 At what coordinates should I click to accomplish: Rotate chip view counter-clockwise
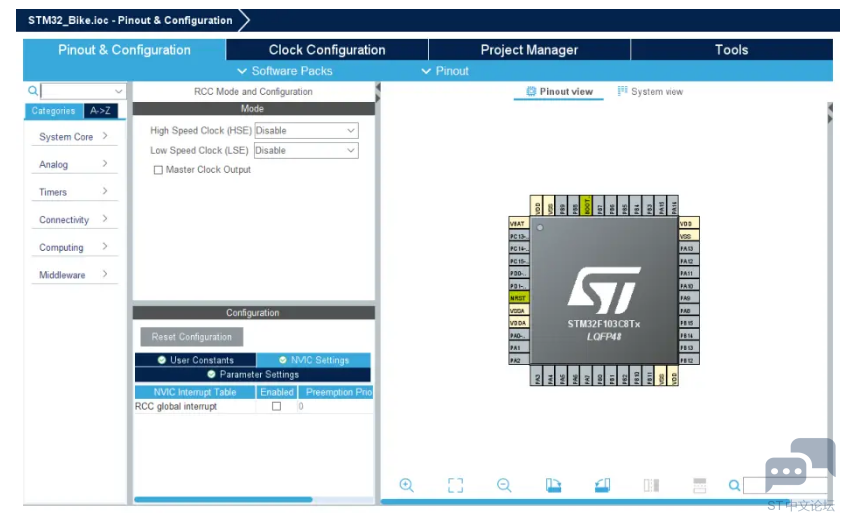pyautogui.click(x=602, y=485)
